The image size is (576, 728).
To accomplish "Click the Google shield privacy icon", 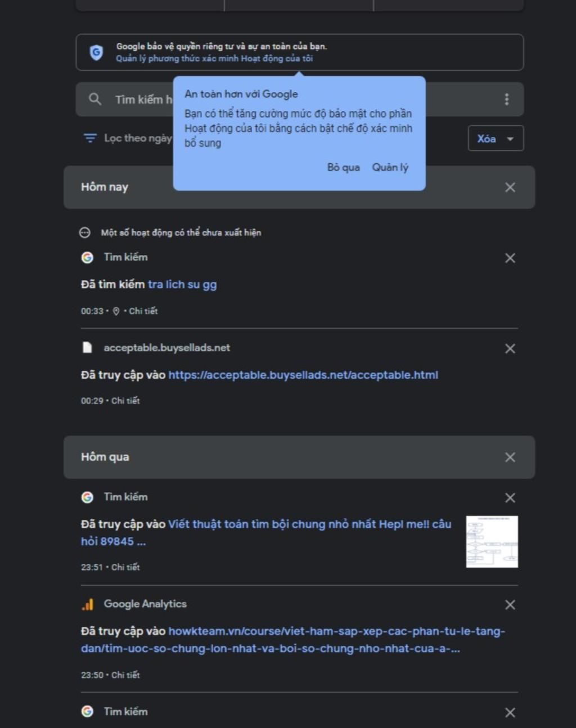I will coord(96,52).
